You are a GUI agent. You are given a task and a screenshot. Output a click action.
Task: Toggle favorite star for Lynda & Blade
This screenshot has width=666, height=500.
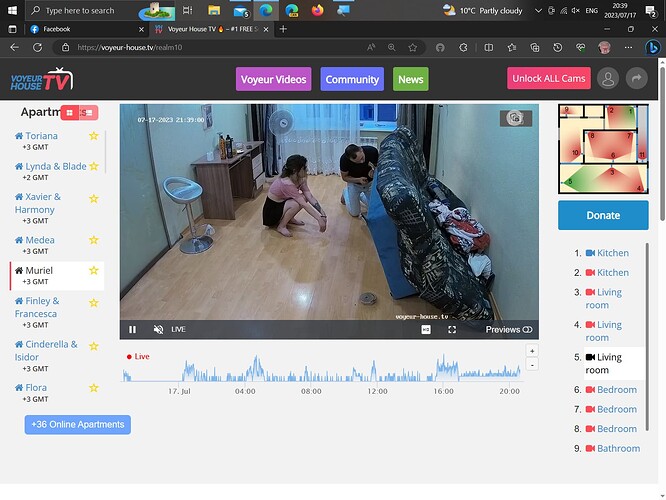pyautogui.click(x=94, y=167)
